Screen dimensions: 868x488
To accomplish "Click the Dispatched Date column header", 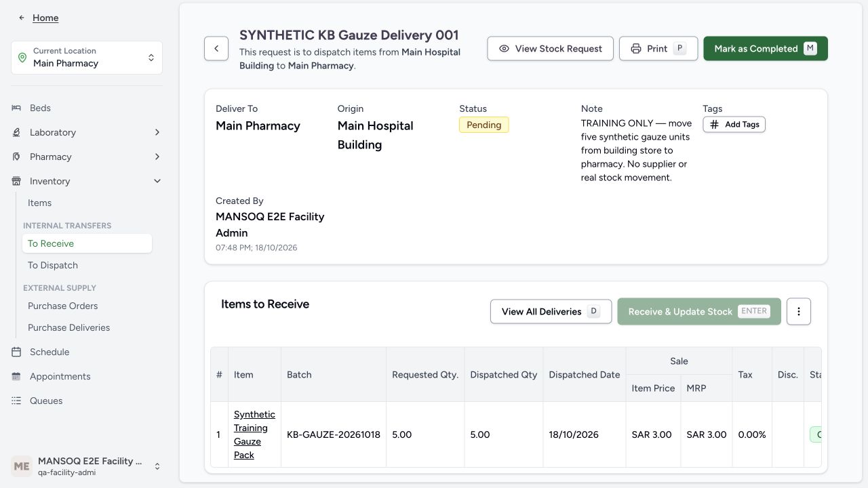I will [585, 375].
